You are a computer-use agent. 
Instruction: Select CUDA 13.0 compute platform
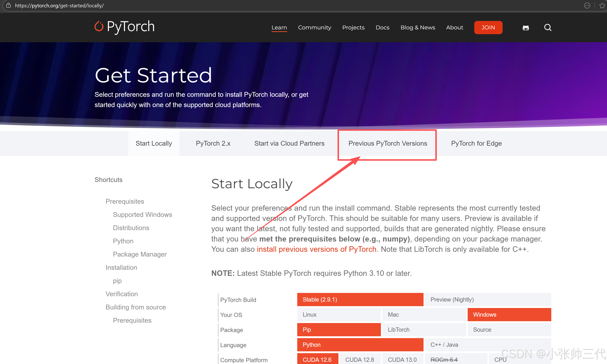403,359
